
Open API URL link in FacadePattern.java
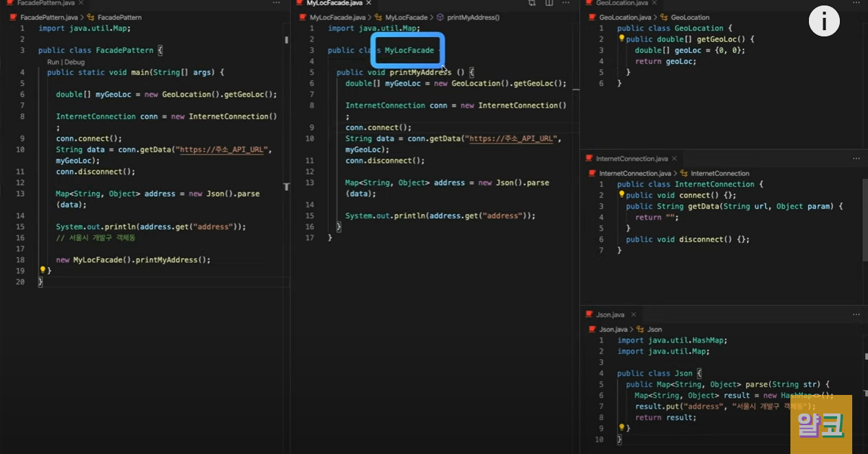coord(222,150)
